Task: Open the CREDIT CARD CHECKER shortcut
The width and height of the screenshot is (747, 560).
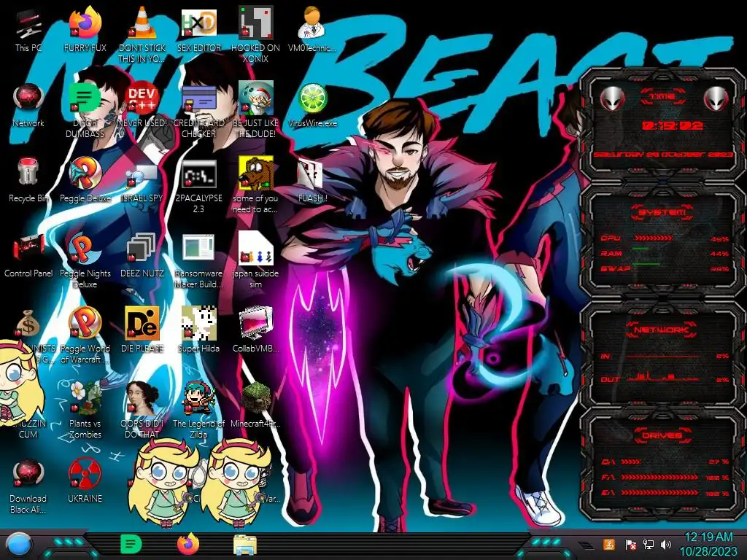Action: tap(198, 98)
